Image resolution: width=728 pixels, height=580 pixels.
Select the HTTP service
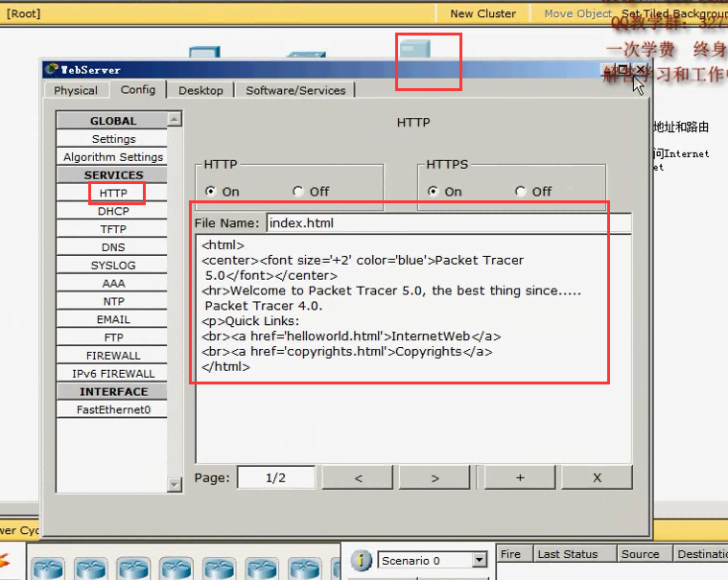coord(113,193)
